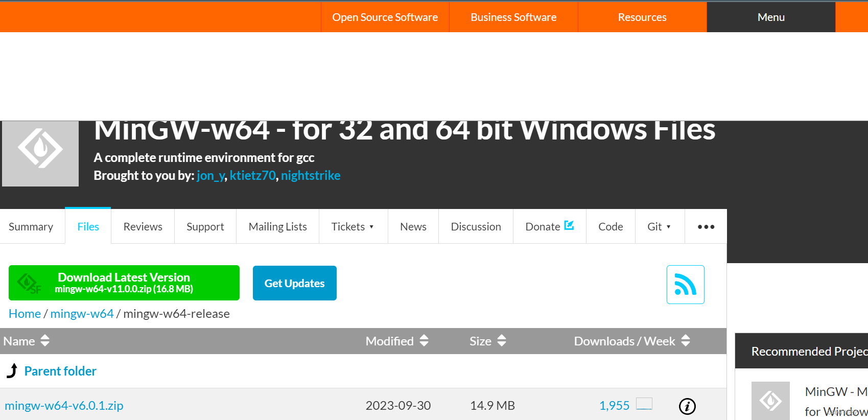Click the 2023-09-30 modified date cell
The height and width of the screenshot is (420, 868).
click(398, 406)
